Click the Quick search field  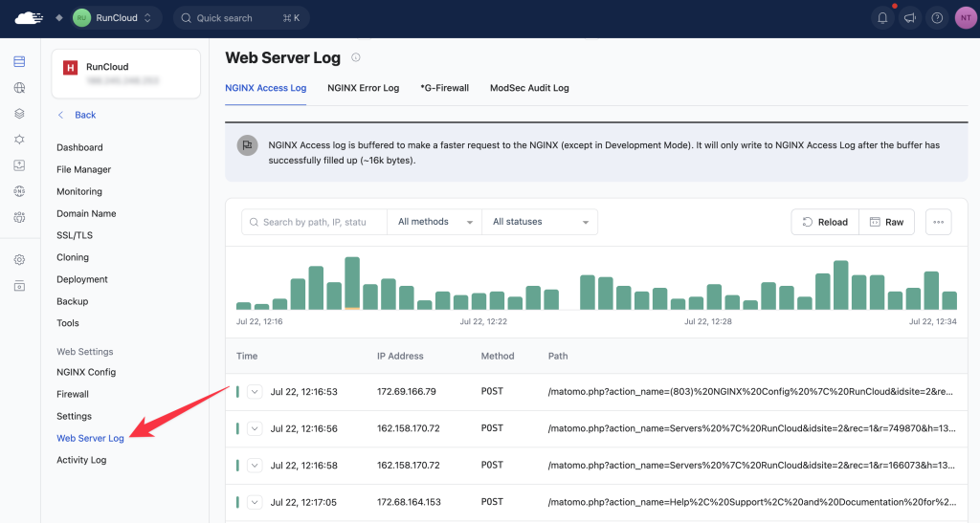tap(240, 18)
